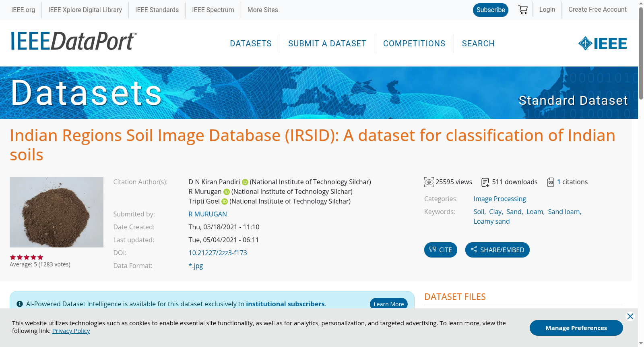Click the dataset title heading
The image size is (644, 347).
(312, 145)
